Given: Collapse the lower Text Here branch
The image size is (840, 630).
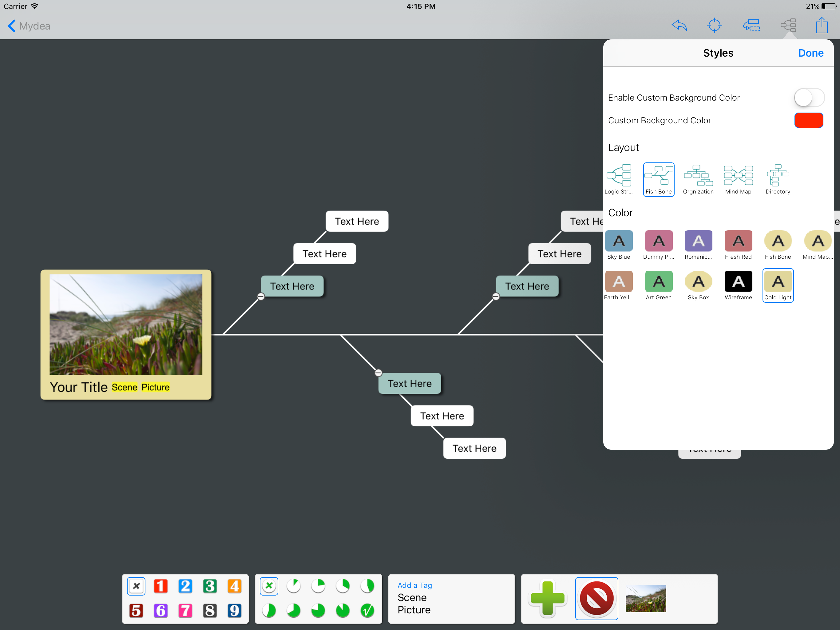Looking at the screenshot, I should (378, 373).
